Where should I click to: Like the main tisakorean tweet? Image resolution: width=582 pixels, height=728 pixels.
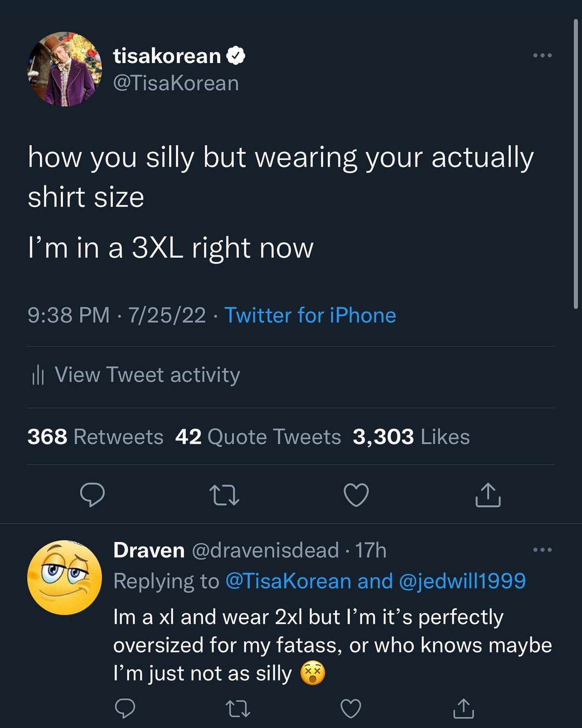[x=356, y=495]
